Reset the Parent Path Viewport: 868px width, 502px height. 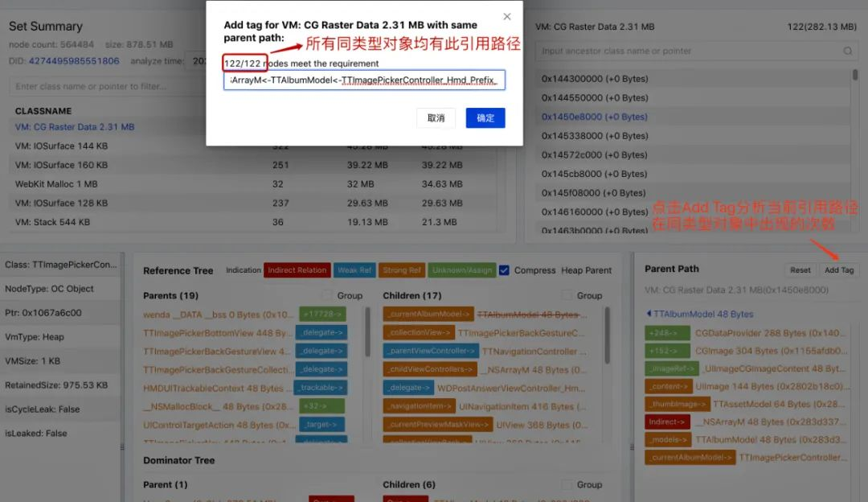pos(800,270)
